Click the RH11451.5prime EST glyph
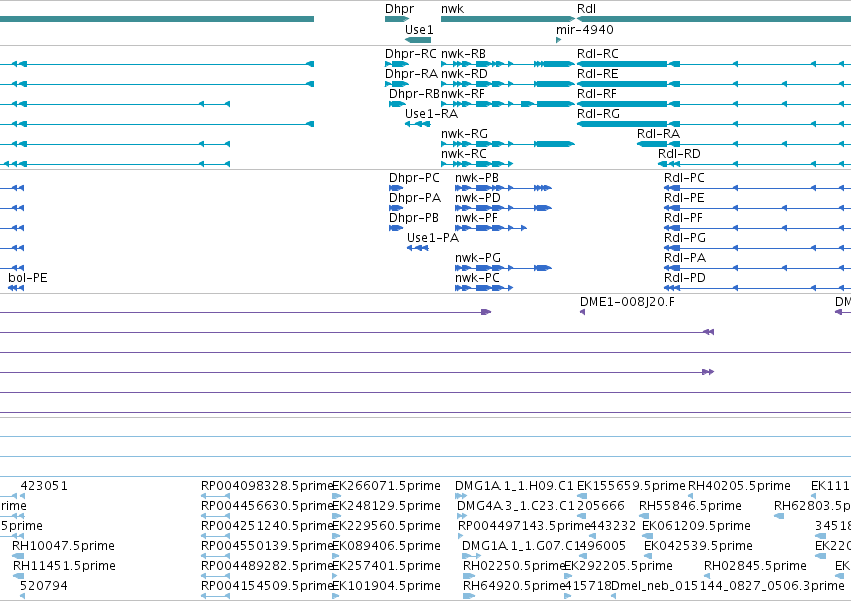 point(18,576)
